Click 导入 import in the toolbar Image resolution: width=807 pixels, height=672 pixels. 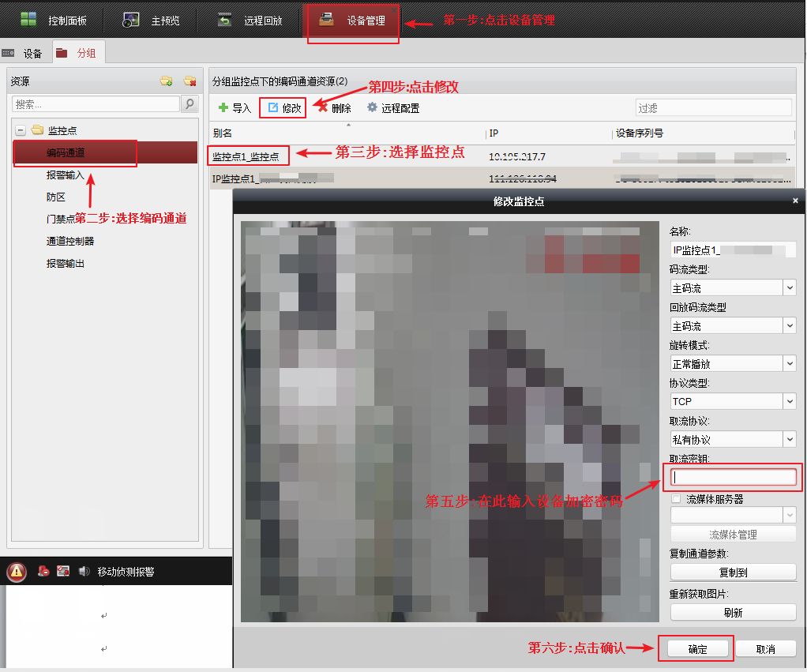point(235,108)
